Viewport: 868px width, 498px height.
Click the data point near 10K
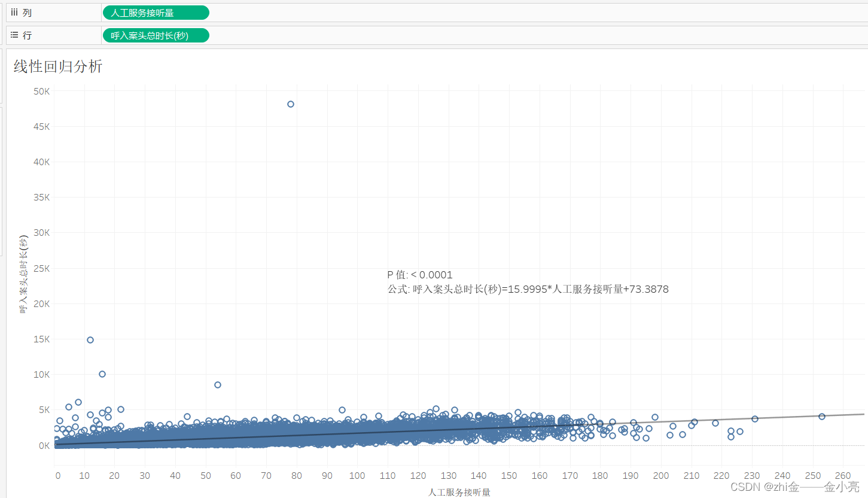(102, 374)
